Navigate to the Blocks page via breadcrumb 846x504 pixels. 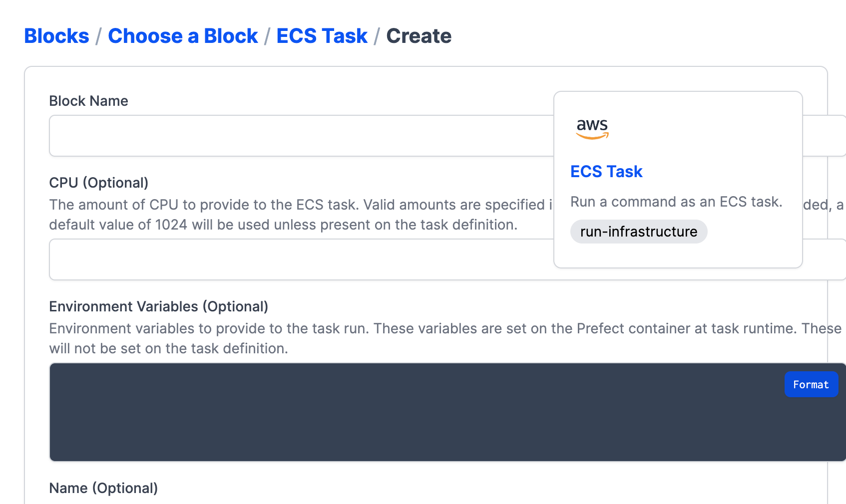[56, 35]
